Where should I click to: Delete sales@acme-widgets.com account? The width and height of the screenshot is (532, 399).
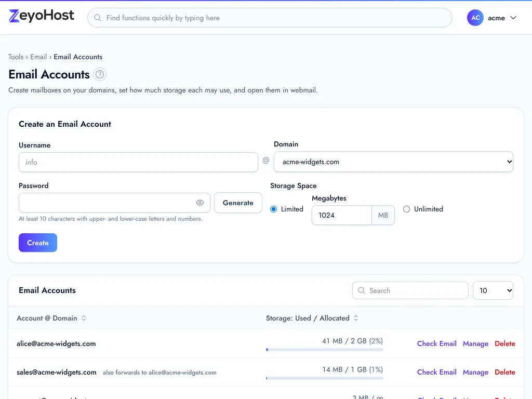click(505, 372)
